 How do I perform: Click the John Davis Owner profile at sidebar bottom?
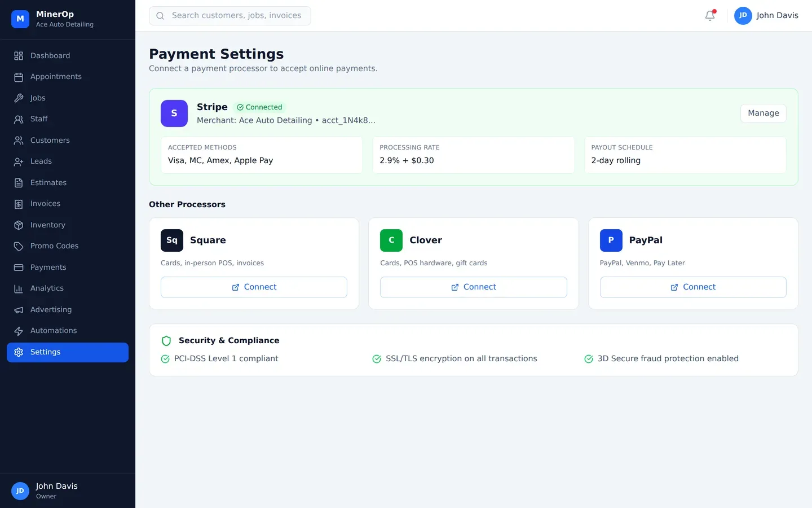click(x=56, y=491)
